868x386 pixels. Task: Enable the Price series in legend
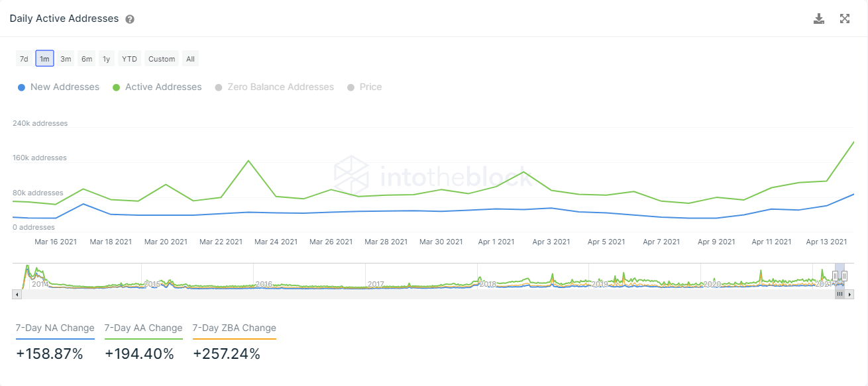pyautogui.click(x=364, y=87)
